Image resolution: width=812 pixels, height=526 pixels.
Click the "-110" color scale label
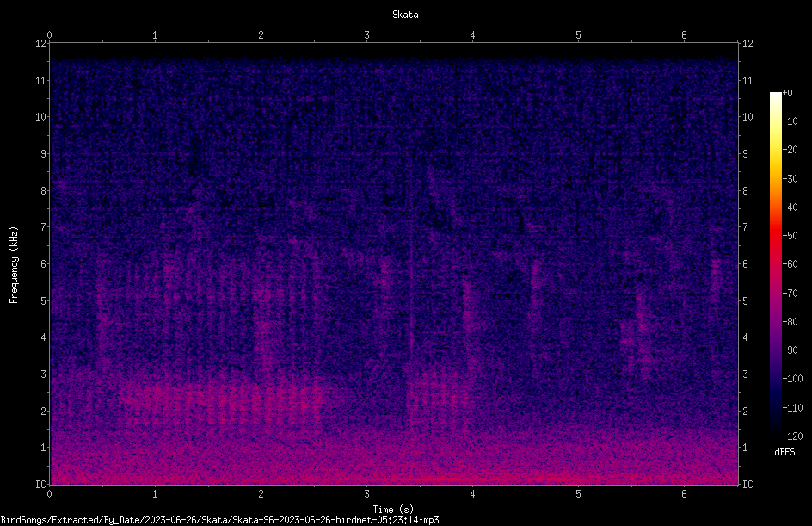[x=793, y=408]
